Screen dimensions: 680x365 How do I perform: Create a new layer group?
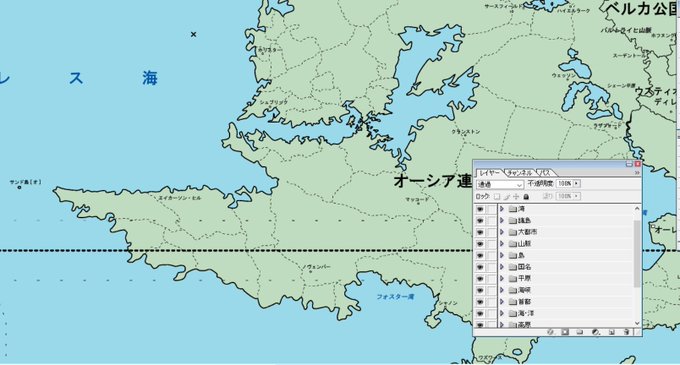tap(580, 332)
